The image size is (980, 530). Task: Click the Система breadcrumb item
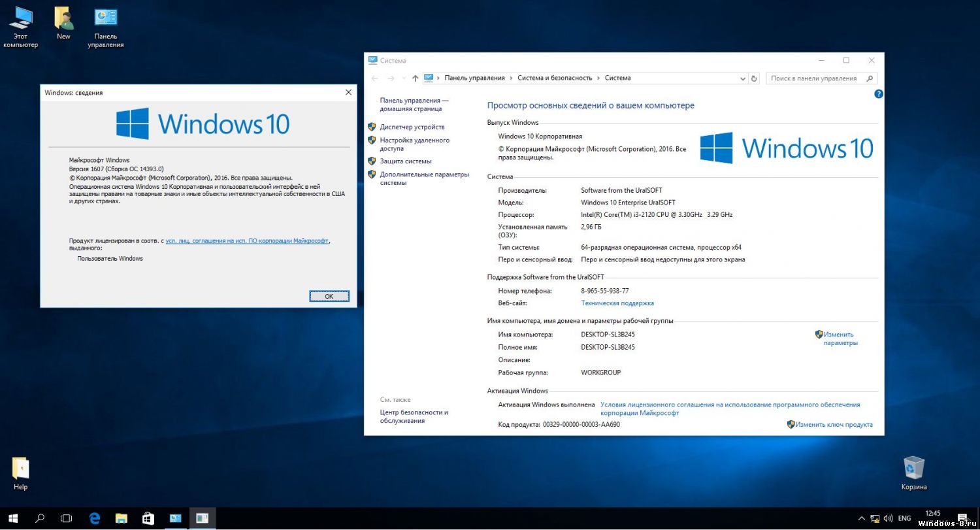tap(617, 78)
